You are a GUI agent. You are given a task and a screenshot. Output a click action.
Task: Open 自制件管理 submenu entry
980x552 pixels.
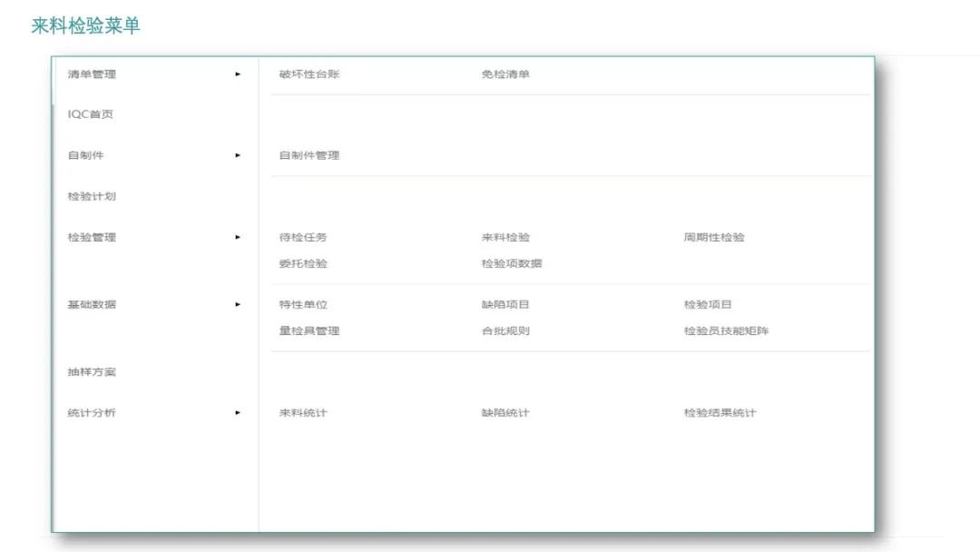309,155
